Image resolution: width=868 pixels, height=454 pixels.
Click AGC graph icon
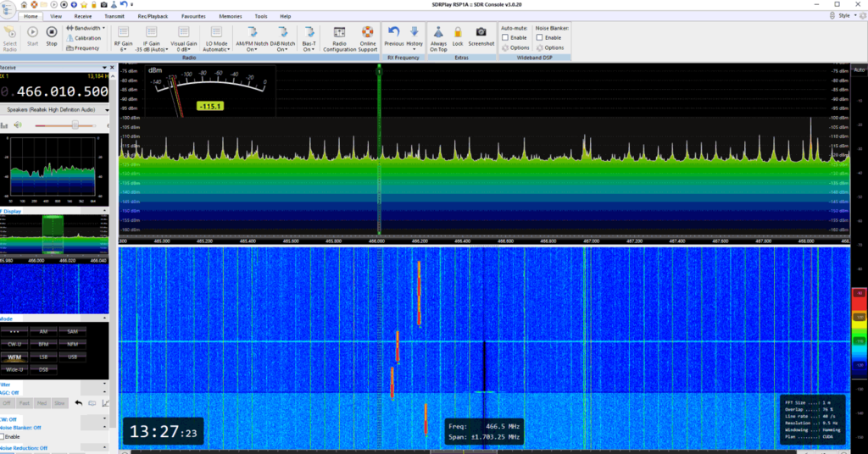105,403
